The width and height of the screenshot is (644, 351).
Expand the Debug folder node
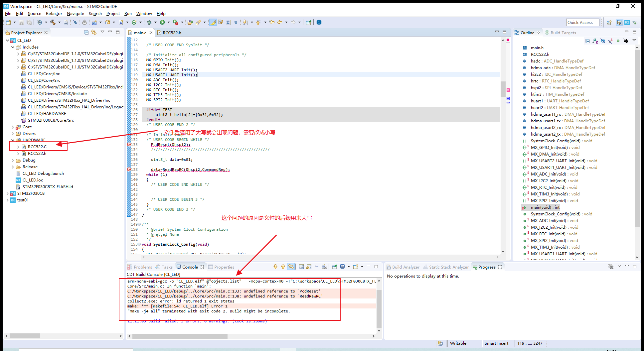[13, 160]
